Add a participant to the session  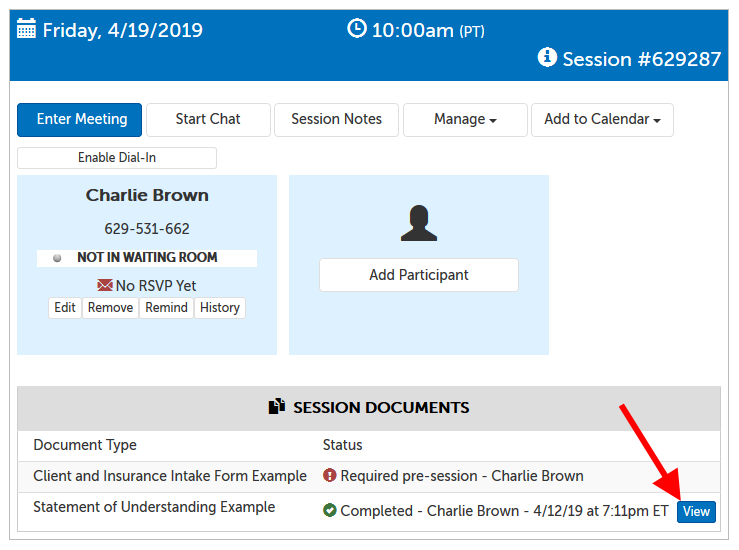coord(419,275)
